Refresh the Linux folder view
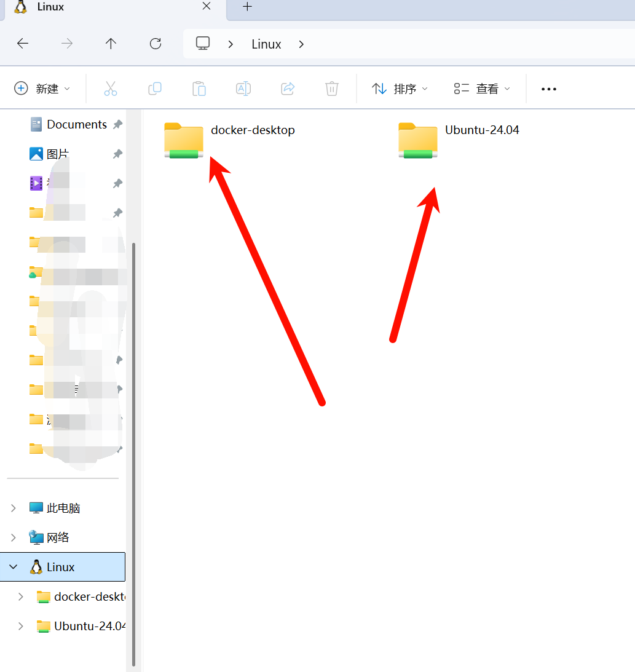Viewport: 635px width, 672px height. [155, 44]
